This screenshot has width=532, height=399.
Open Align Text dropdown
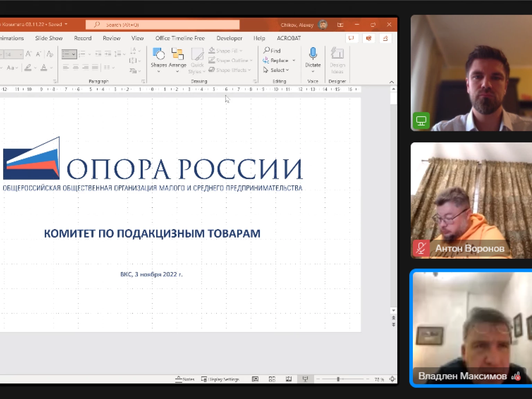pos(135,61)
